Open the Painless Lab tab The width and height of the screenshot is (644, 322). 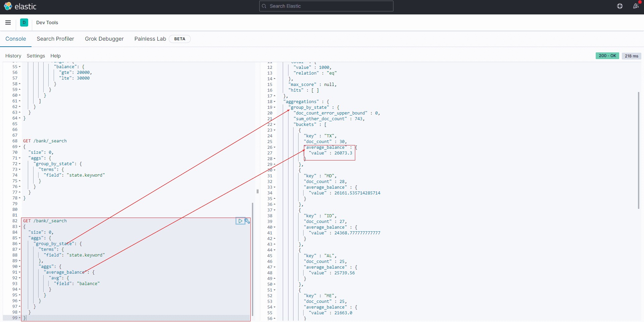[x=150, y=39]
